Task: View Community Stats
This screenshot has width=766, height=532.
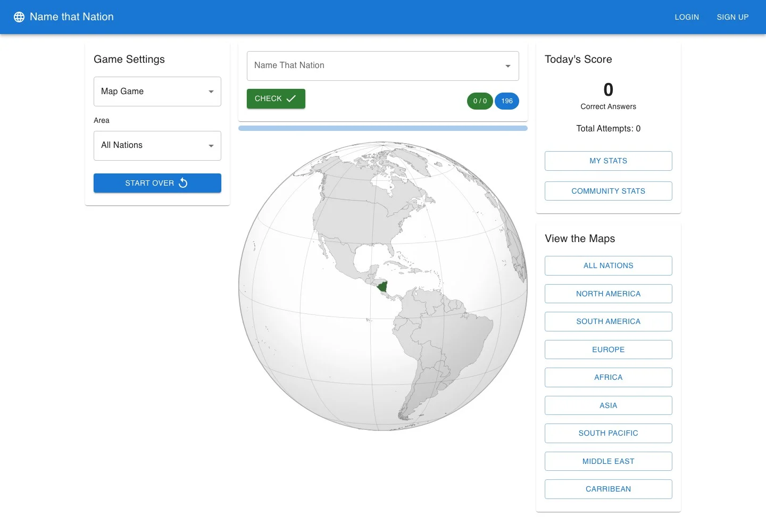Action: pyautogui.click(x=609, y=191)
